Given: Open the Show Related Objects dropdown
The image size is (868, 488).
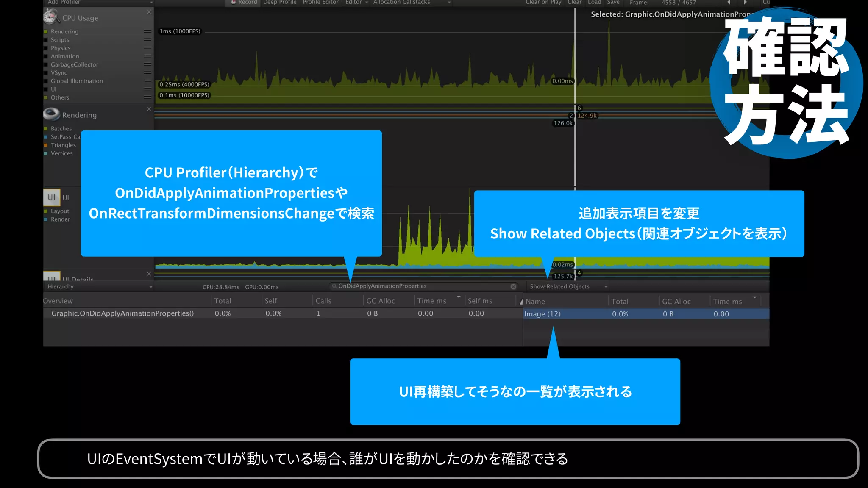Looking at the screenshot, I should pyautogui.click(x=568, y=287).
